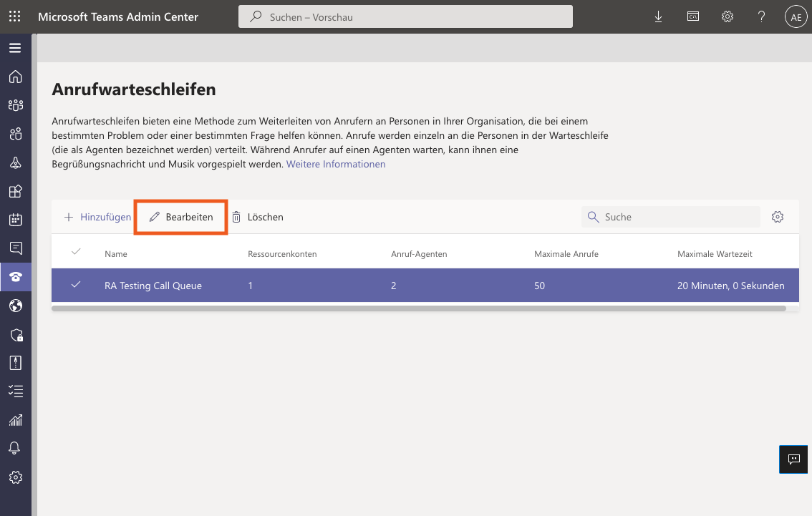812x516 pixels.
Task: Click the Suchen – Vorschau search box
Action: click(405, 16)
